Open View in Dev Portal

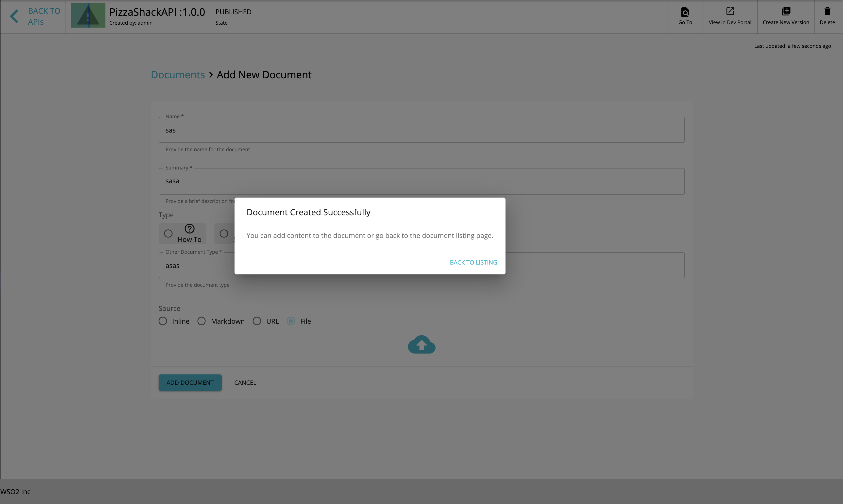(x=730, y=16)
